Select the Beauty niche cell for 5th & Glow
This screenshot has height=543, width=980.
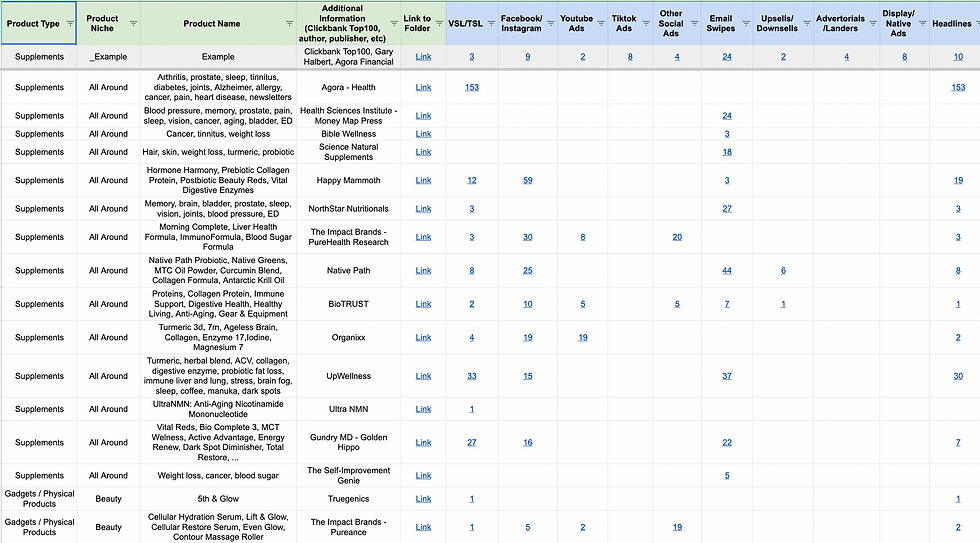[108, 499]
